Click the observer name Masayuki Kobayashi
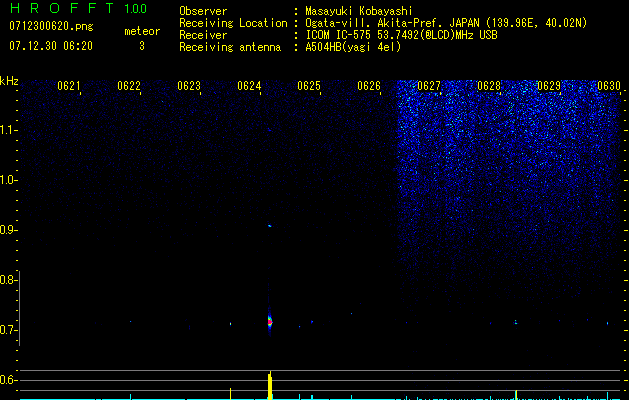Screen dimensions: 629x400 [x=359, y=11]
